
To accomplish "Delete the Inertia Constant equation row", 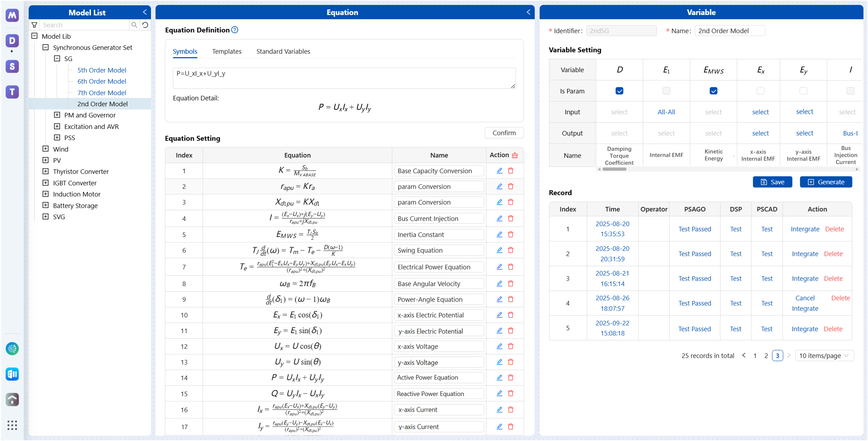I will tap(510, 234).
